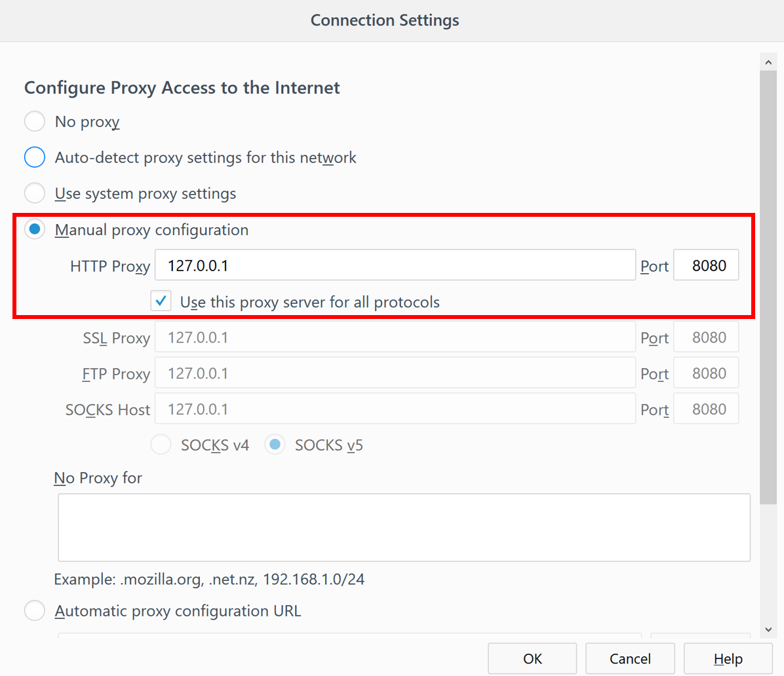784x676 pixels.
Task: Select Manual proxy configuration radio button
Action: [35, 229]
